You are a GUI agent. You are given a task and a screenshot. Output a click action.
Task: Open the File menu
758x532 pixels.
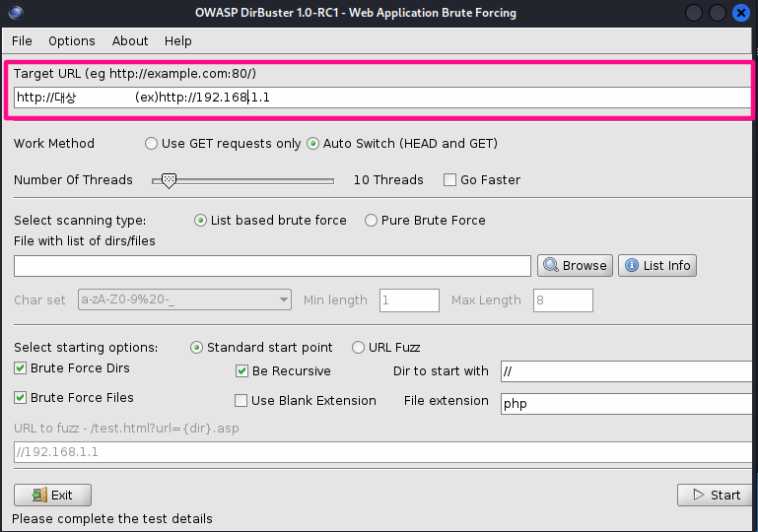point(22,41)
